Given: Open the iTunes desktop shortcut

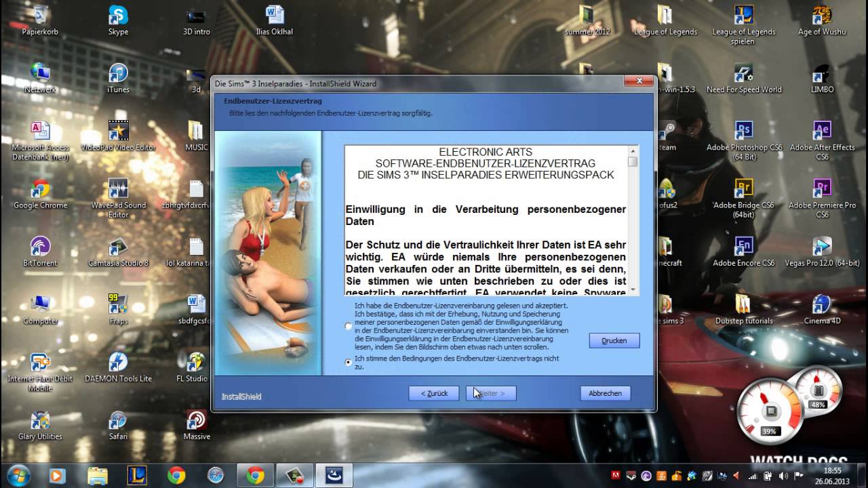Looking at the screenshot, I should tap(118, 77).
